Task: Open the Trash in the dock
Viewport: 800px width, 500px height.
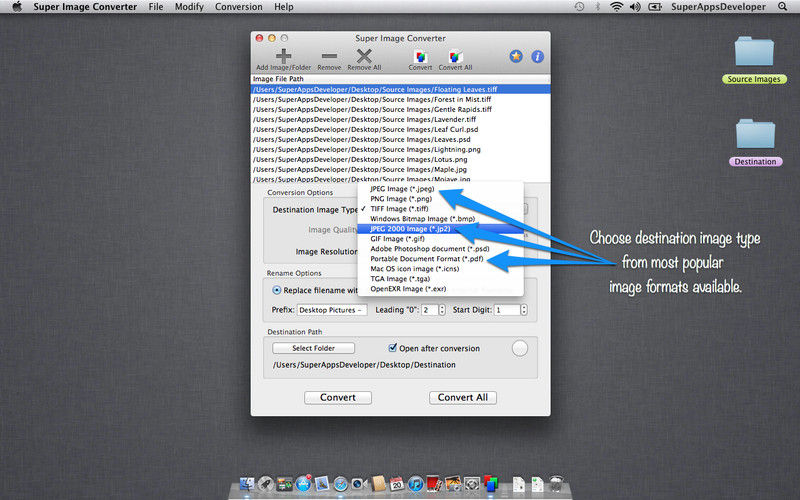Action: point(556,484)
